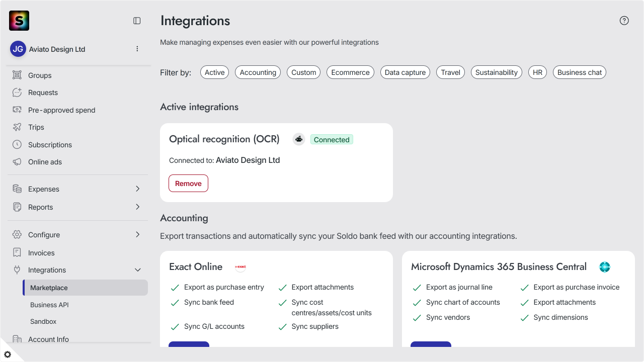Open the Marketplace submenu item
Screen dimensions: 644x362
pos(86,288)
